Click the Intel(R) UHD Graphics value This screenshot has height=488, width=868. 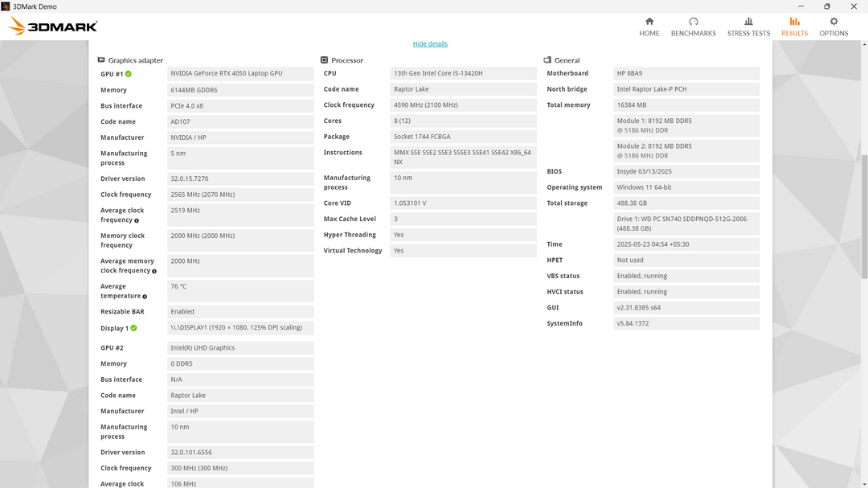click(x=240, y=348)
